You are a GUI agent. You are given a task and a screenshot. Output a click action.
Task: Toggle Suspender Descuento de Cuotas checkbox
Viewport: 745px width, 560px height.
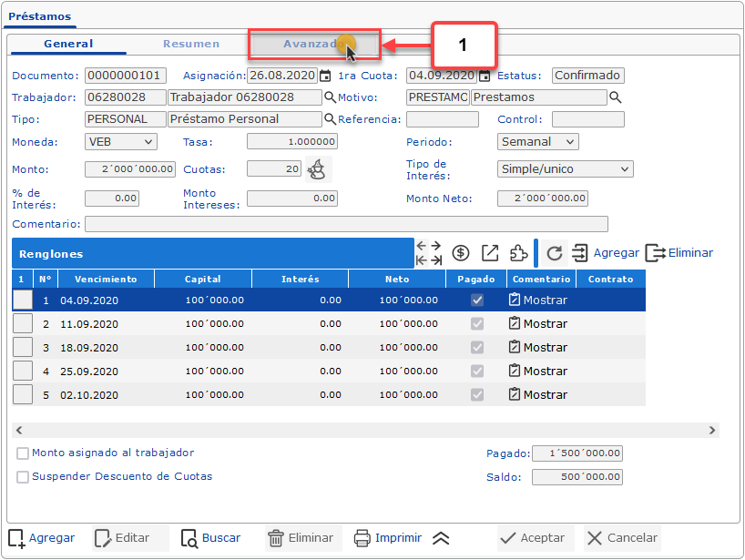pyautogui.click(x=23, y=476)
